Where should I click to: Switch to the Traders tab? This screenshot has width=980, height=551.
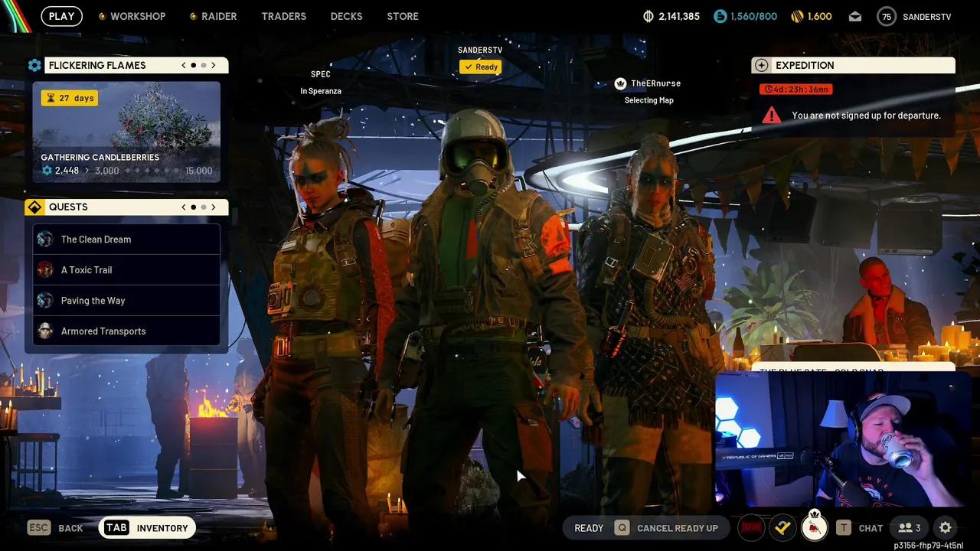click(283, 16)
